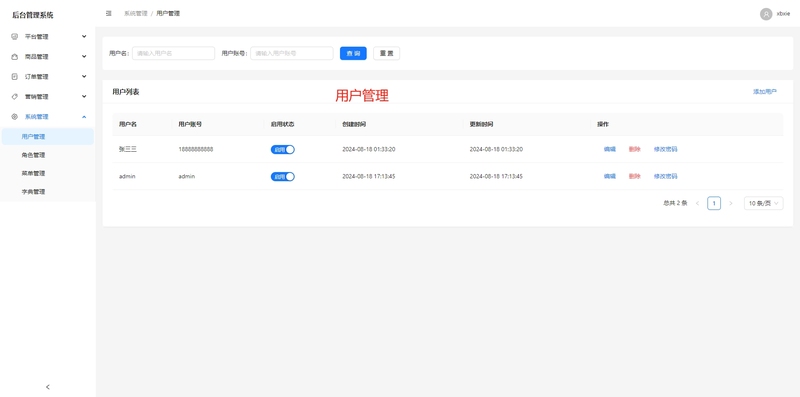Change password for admin user

coord(665,177)
